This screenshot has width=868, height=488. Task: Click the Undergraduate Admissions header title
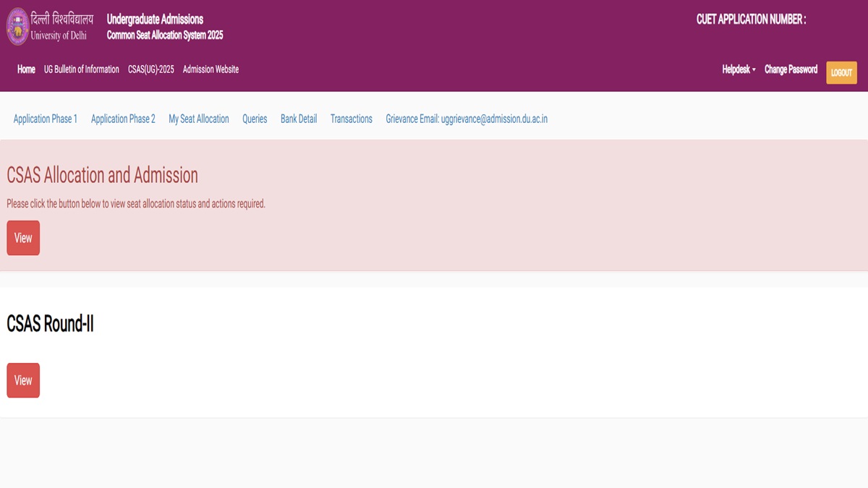155,20
